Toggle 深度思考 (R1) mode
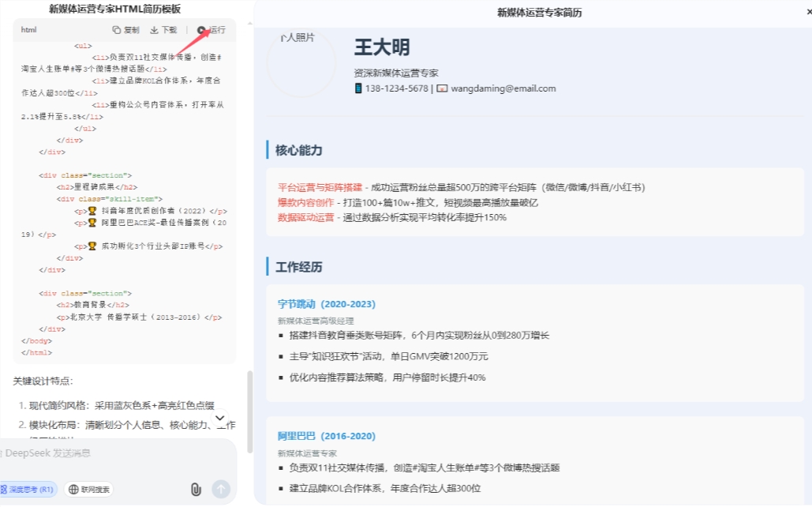The height and width of the screenshot is (507, 812). pos(28,490)
